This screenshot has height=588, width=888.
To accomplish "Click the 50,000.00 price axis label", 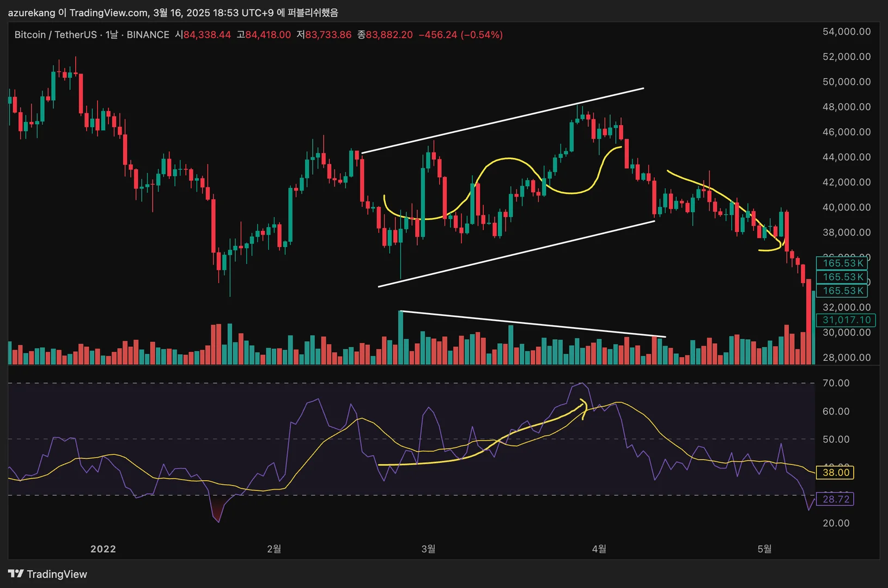I will pyautogui.click(x=847, y=82).
